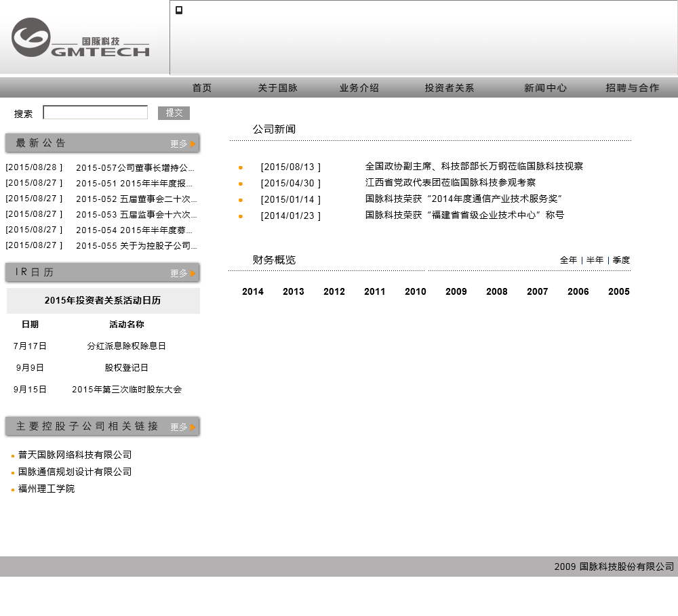Switch financial overview to 全年
Viewport: 678px width, 616px height.
(x=568, y=260)
